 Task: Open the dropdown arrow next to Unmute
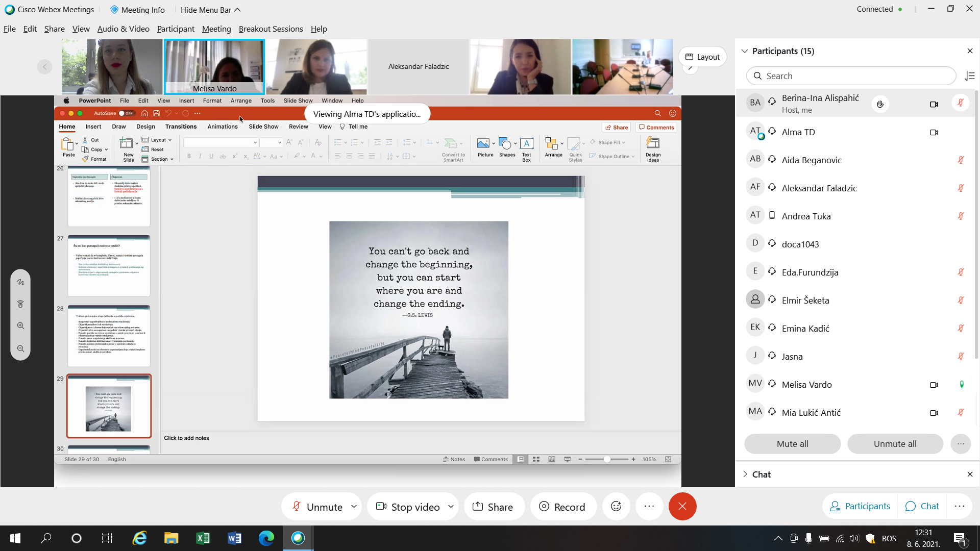click(x=354, y=507)
